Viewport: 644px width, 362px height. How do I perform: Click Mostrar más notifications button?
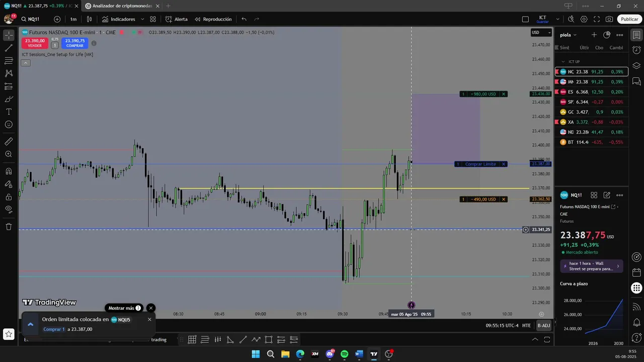pos(124,308)
